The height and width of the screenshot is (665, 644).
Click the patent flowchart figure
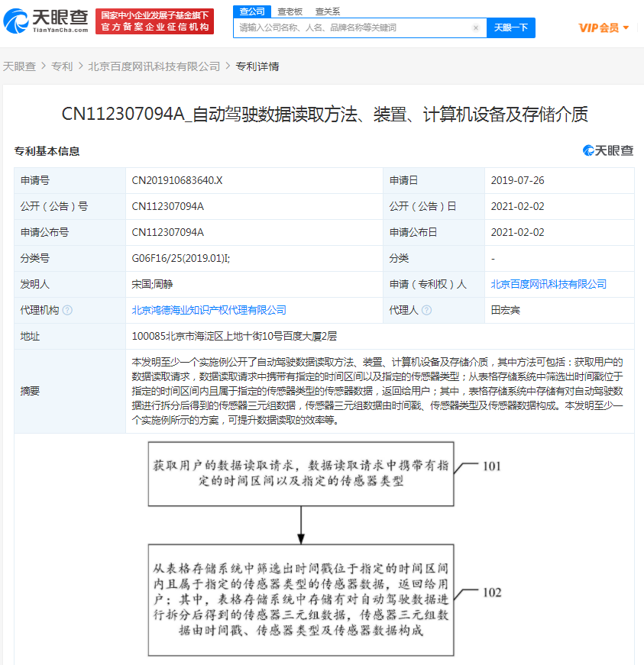point(325,549)
